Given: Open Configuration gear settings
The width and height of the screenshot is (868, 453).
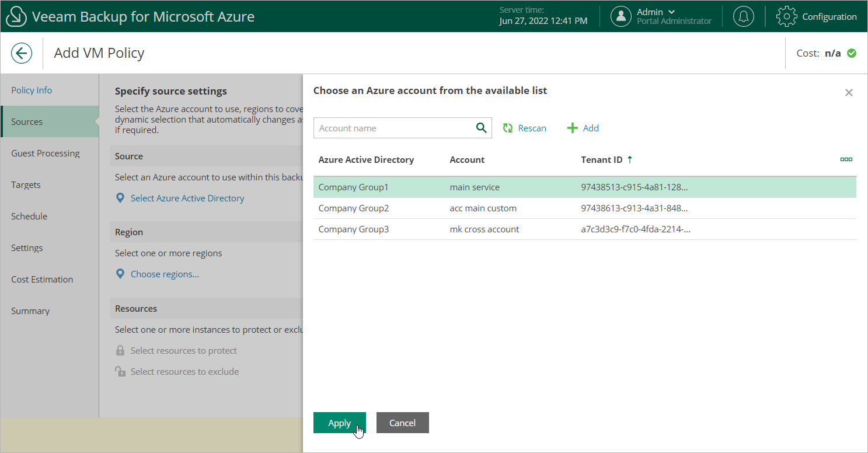Looking at the screenshot, I should click(x=786, y=16).
